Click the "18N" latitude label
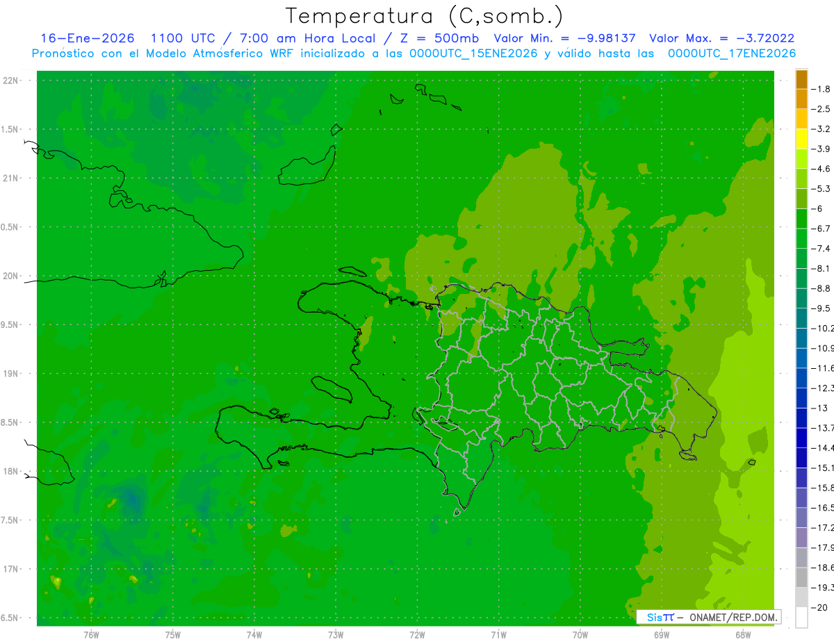834x644 pixels. tap(10, 471)
